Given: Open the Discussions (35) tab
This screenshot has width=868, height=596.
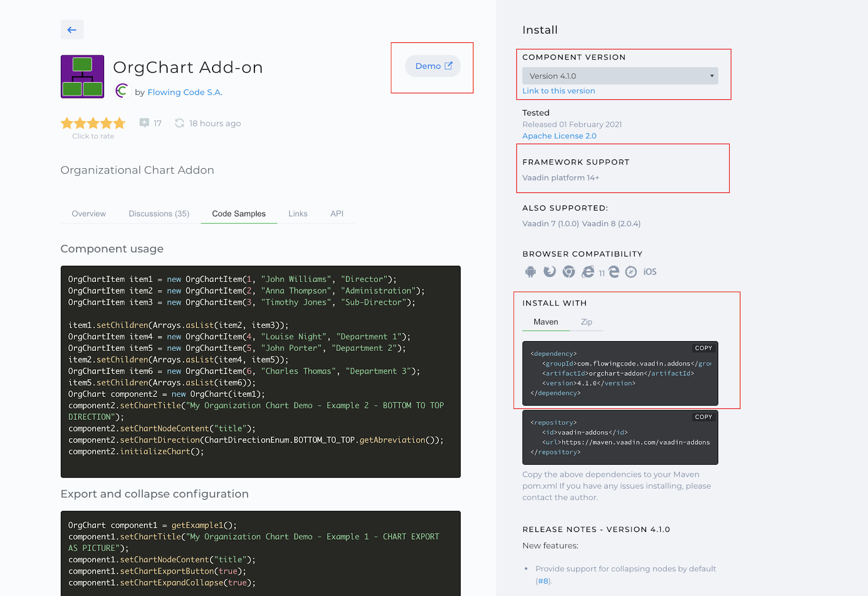Looking at the screenshot, I should [x=159, y=214].
